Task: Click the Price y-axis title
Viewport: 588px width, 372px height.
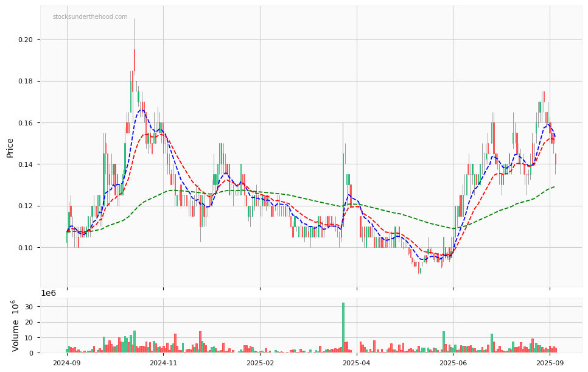Action: pyautogui.click(x=10, y=148)
